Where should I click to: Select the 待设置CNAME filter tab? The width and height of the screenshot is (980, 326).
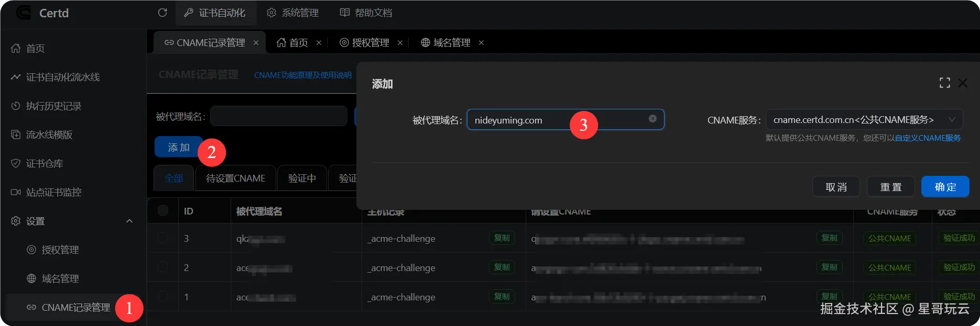(235, 178)
